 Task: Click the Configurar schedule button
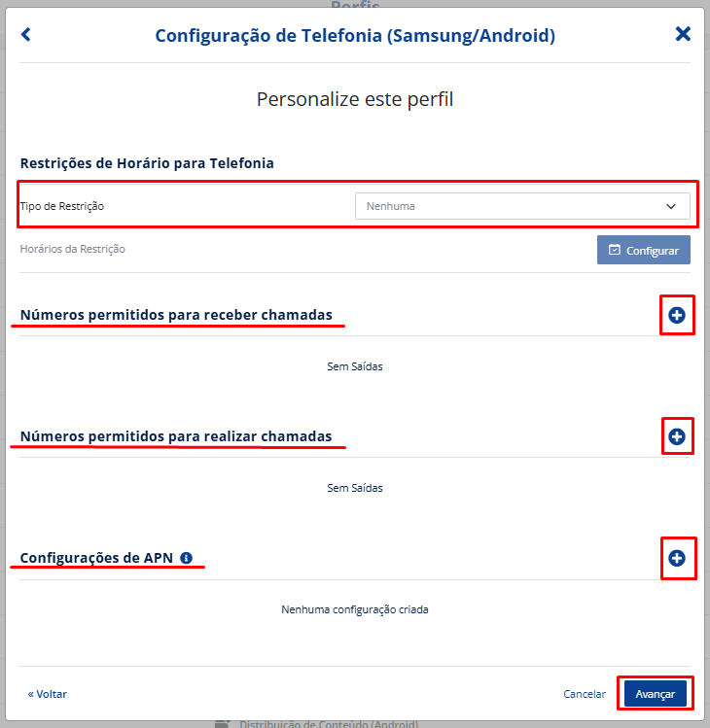click(644, 250)
